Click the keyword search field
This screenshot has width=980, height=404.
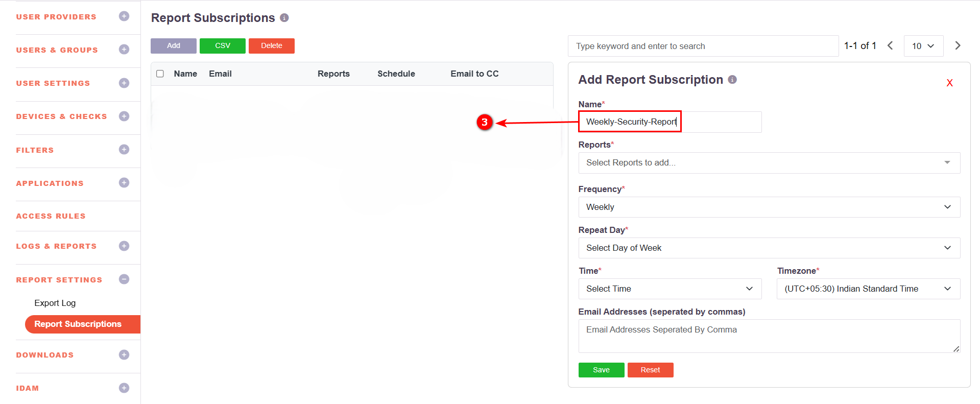tap(703, 46)
